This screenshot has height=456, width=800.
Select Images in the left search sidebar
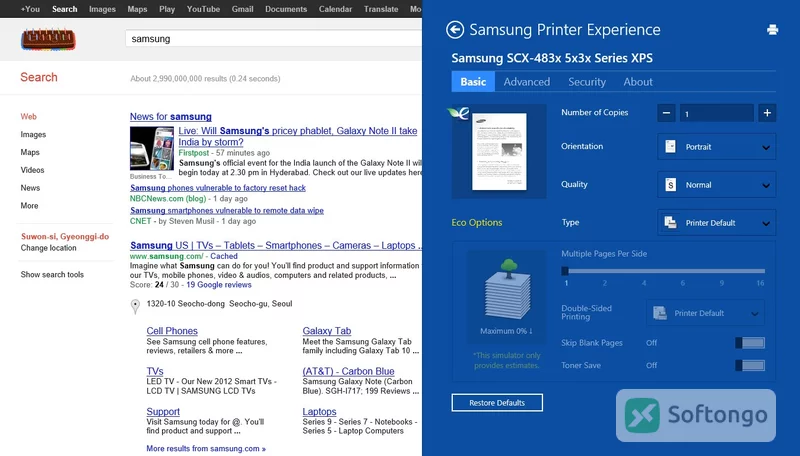click(x=33, y=134)
